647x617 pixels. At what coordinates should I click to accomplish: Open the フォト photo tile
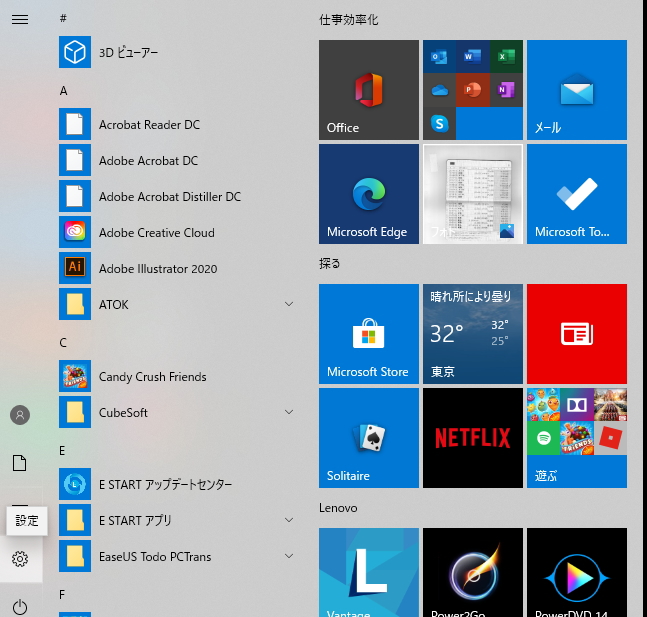473,194
